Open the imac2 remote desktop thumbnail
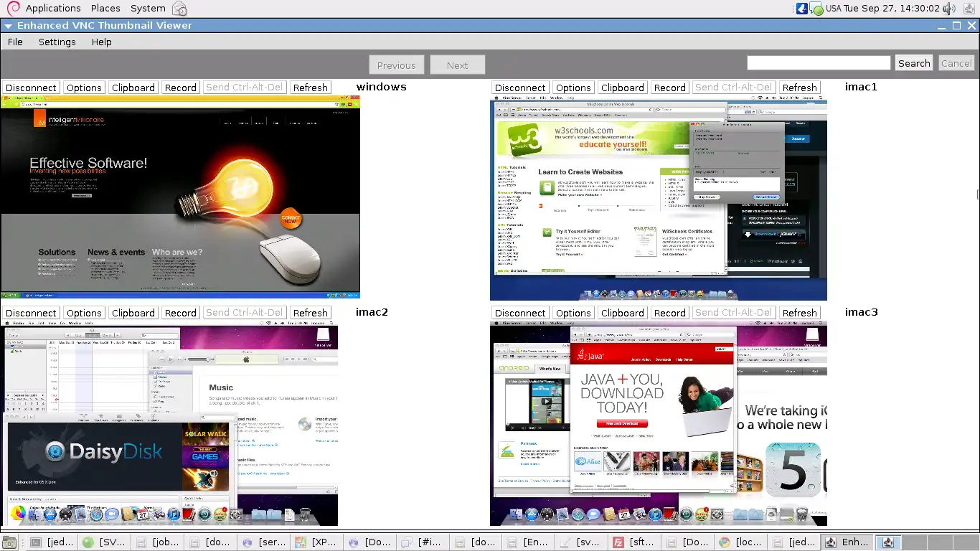Image resolution: width=980 pixels, height=551 pixels. pyautogui.click(x=169, y=424)
